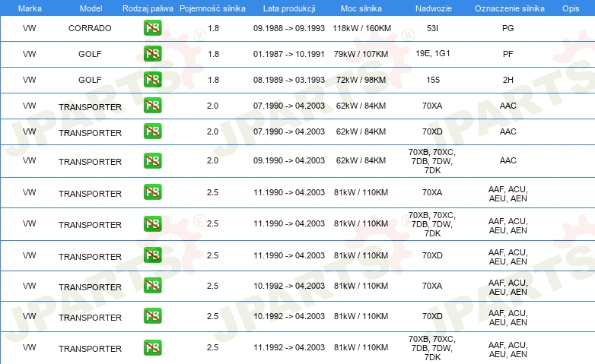The height and width of the screenshot is (364, 595).
Task: Click the Model column header
Action: [x=91, y=8]
